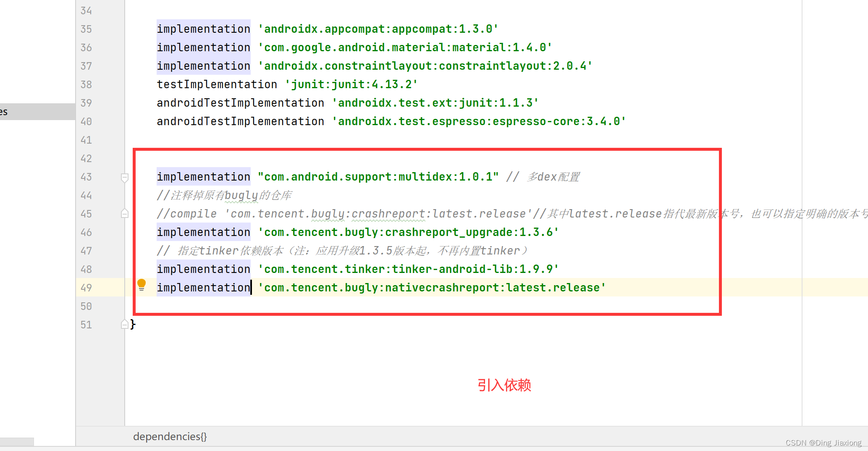Collapse the fold marker on line 43
Screen dimensions: 868x451
124,178
